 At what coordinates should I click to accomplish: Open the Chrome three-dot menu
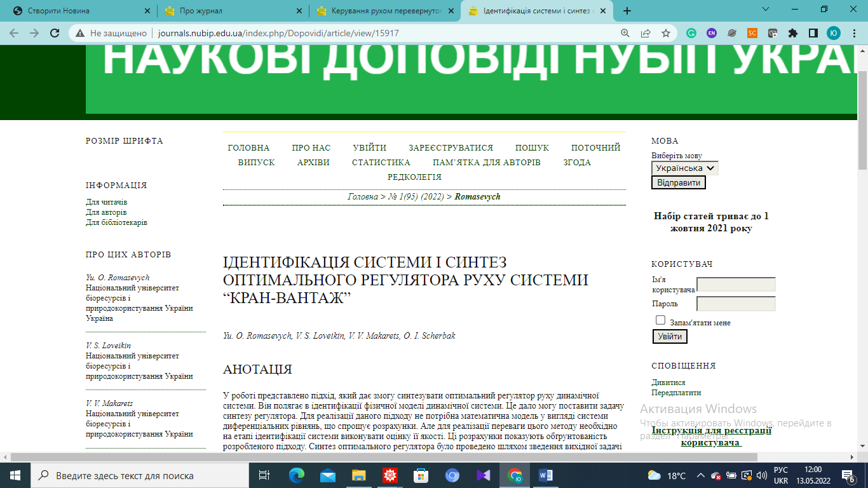[x=853, y=33]
